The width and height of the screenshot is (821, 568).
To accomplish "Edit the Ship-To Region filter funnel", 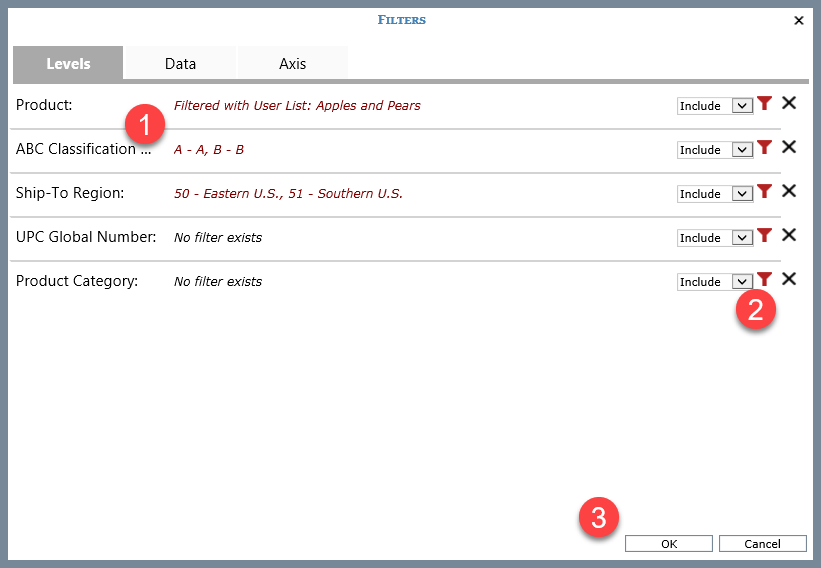I will coord(765,191).
